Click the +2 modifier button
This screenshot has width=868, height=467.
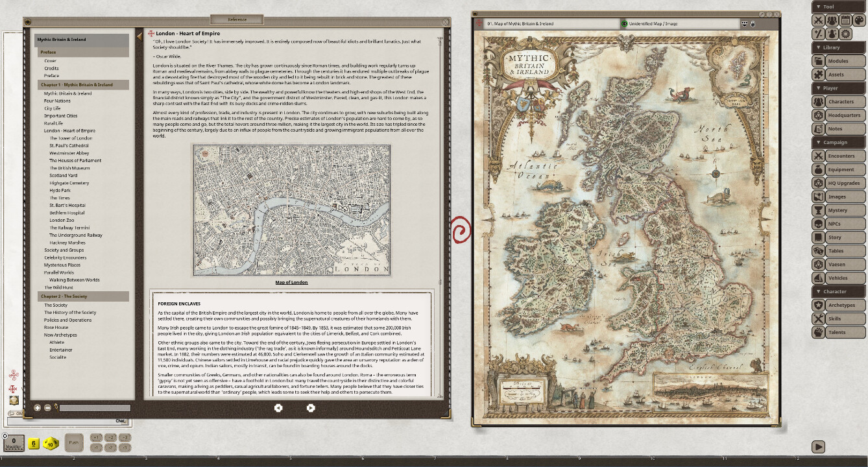point(110,438)
